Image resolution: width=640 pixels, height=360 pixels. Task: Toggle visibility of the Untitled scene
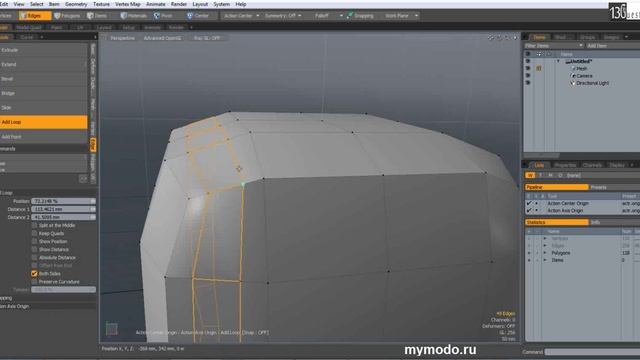tap(528, 61)
